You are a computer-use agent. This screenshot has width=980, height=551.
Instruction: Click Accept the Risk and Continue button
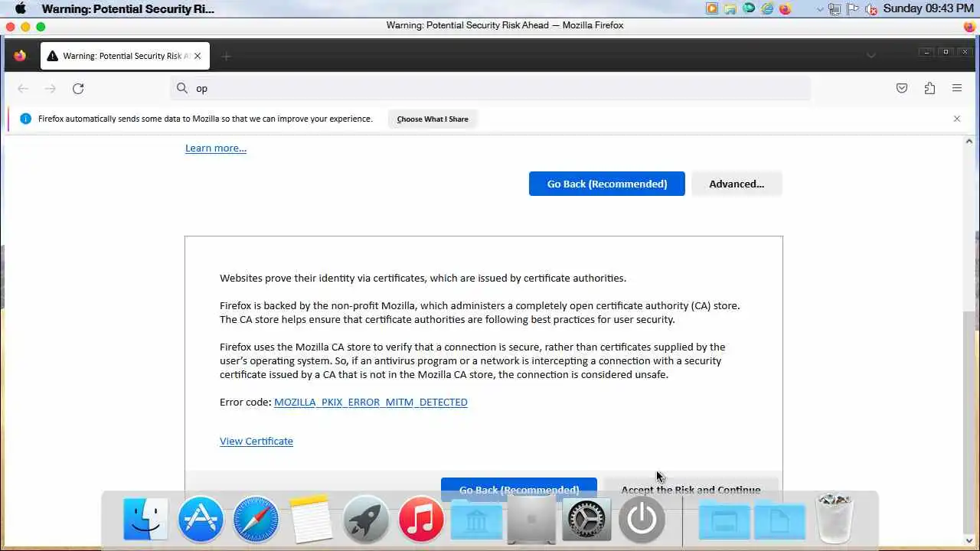pyautogui.click(x=691, y=488)
